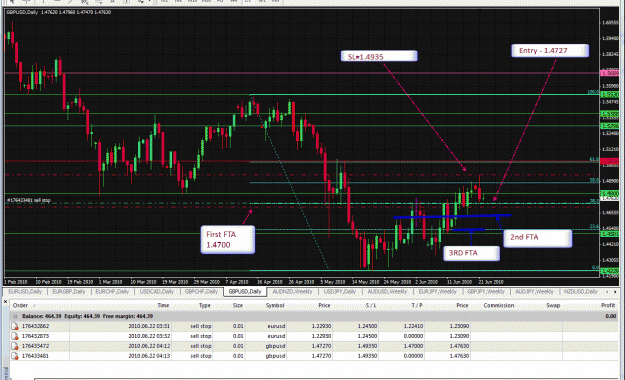Select order number 176432862
This screenshot has height=380, width=625.
pyautogui.click(x=35, y=326)
